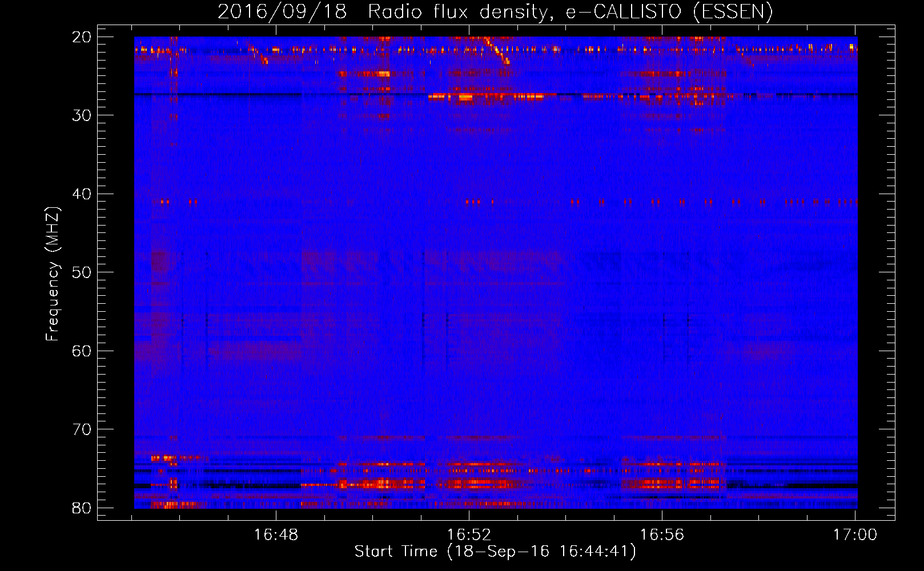Select the 80 frequency tick label

pos(82,508)
